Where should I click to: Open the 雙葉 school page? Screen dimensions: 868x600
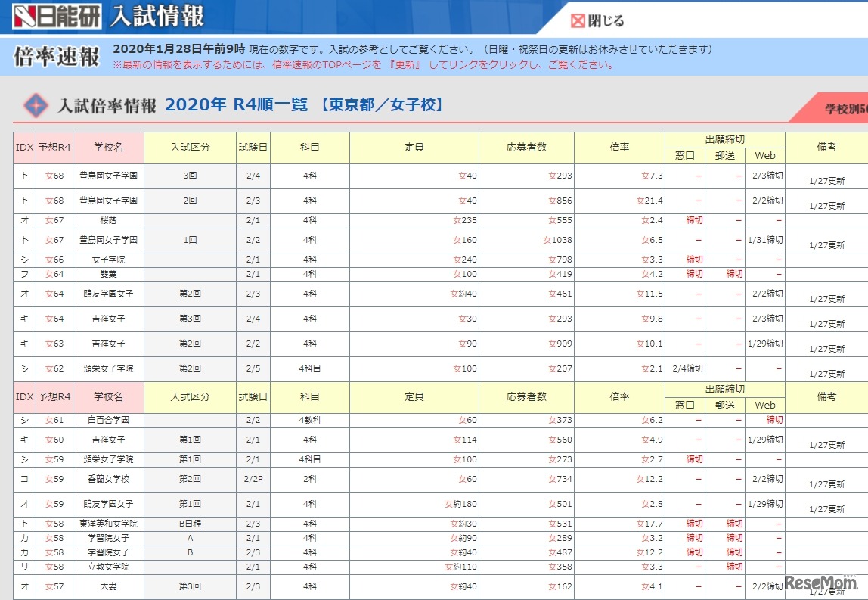click(x=110, y=274)
